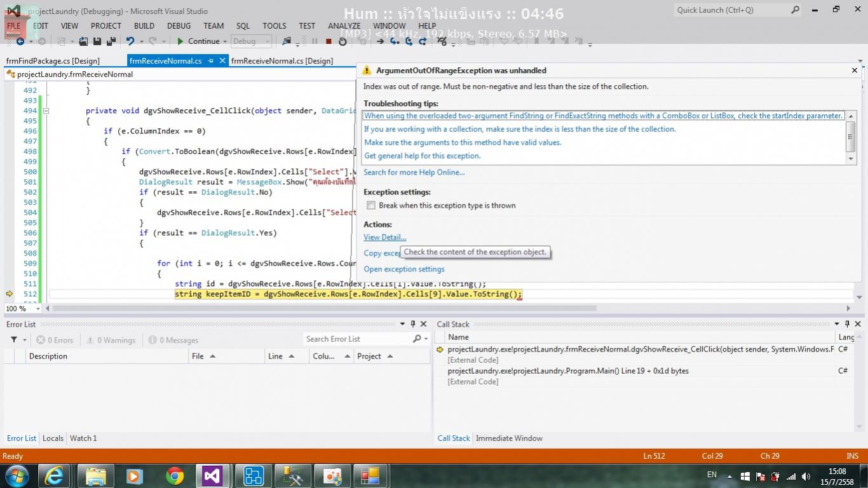Click the red Stop Debugging icon

(x=329, y=41)
